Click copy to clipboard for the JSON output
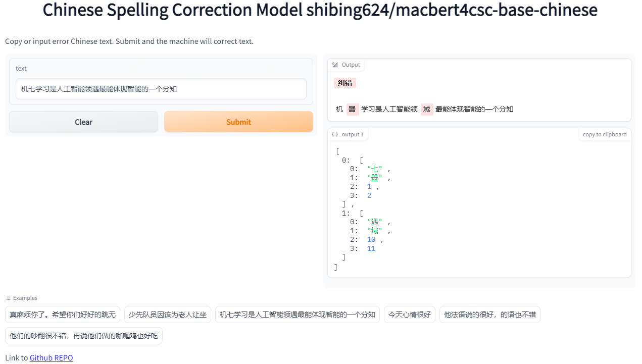Image resolution: width=642 pixels, height=364 pixels. (604, 134)
